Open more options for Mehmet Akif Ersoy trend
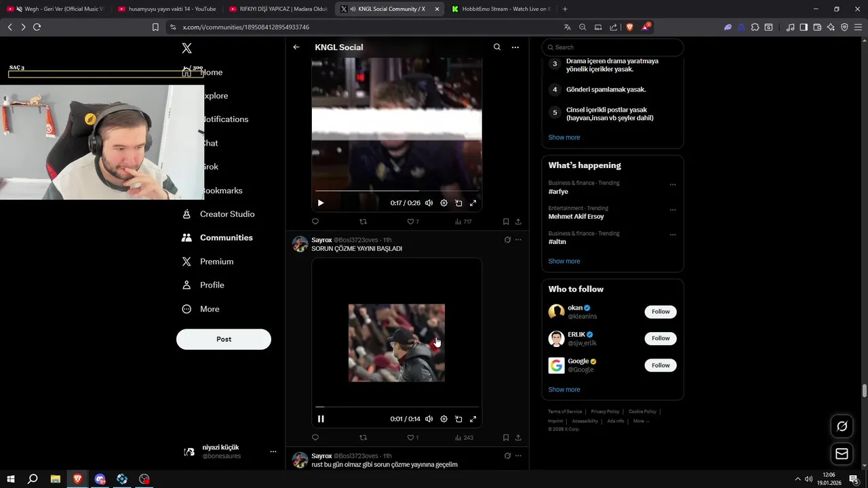This screenshot has height=488, width=868. pyautogui.click(x=673, y=209)
